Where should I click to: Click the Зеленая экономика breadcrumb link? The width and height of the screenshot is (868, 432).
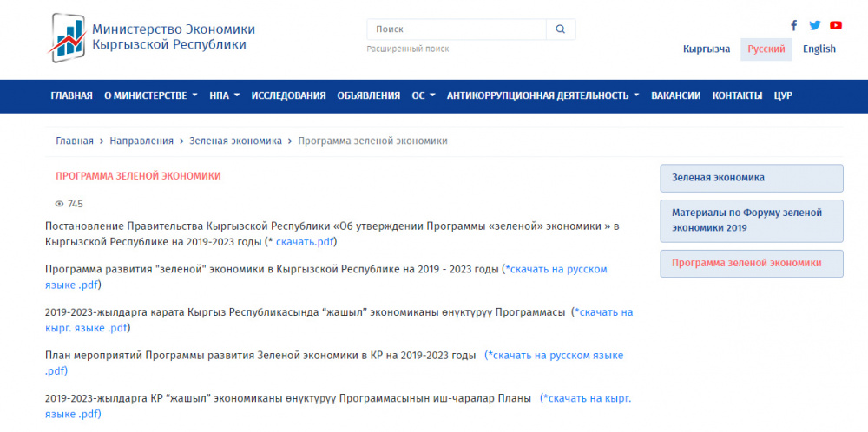[235, 141]
